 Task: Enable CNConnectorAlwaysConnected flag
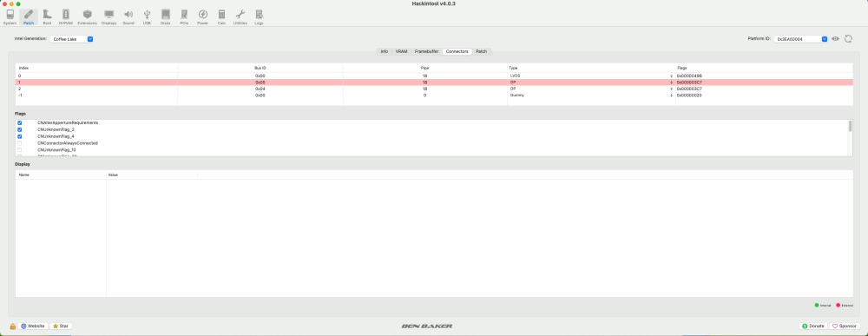click(20, 142)
